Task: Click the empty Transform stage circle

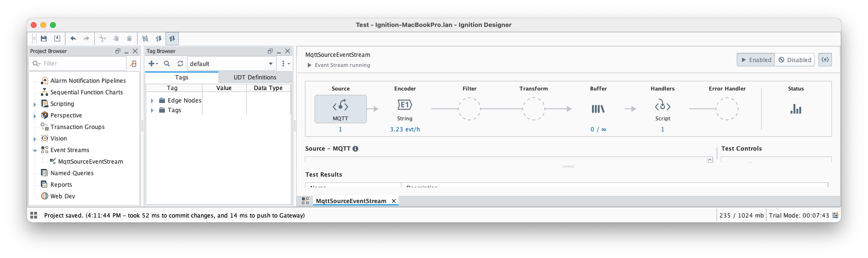Action: [x=534, y=109]
